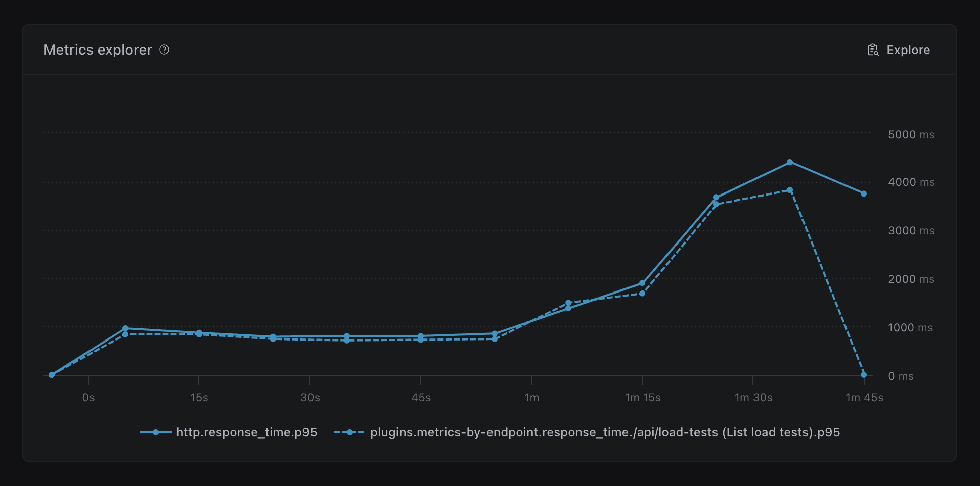
Task: Open the Metrics explorer help tooltip
Action: (164, 50)
